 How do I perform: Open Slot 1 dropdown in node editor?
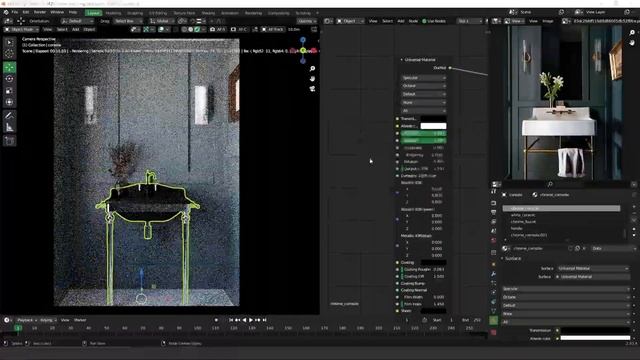[x=470, y=21]
